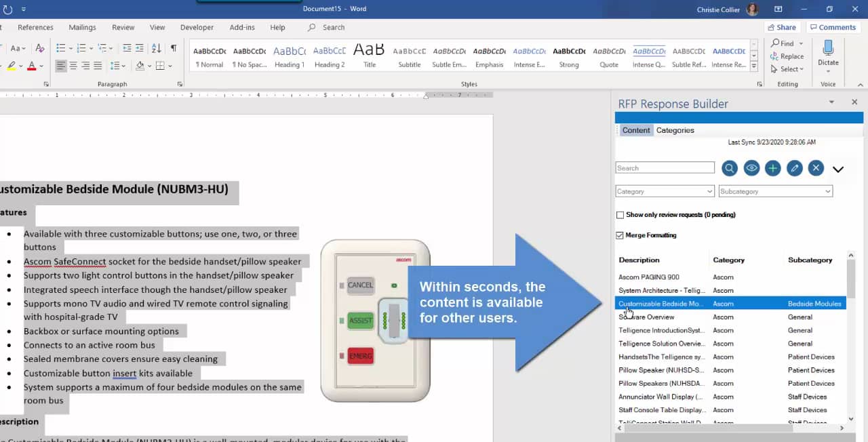Click the Share button
This screenshot has height=442, width=868.
[x=781, y=27]
